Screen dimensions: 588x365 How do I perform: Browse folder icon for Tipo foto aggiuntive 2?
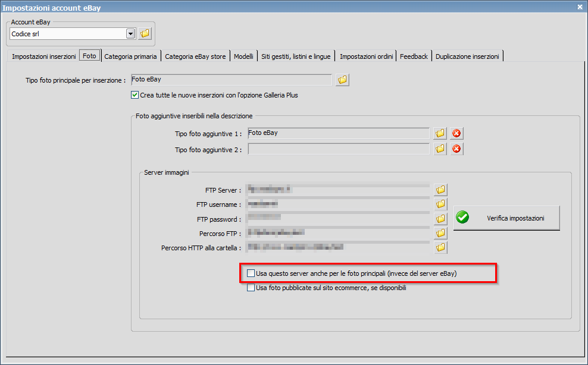[x=440, y=149]
